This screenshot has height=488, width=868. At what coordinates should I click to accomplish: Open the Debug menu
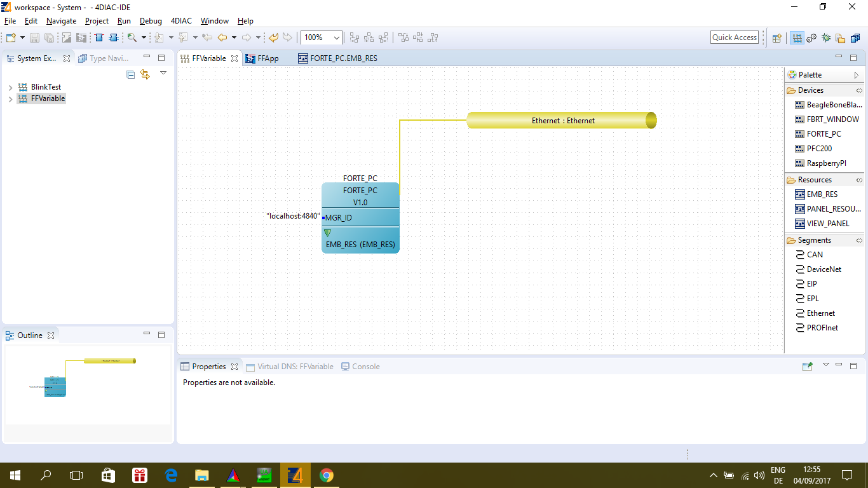coord(151,21)
